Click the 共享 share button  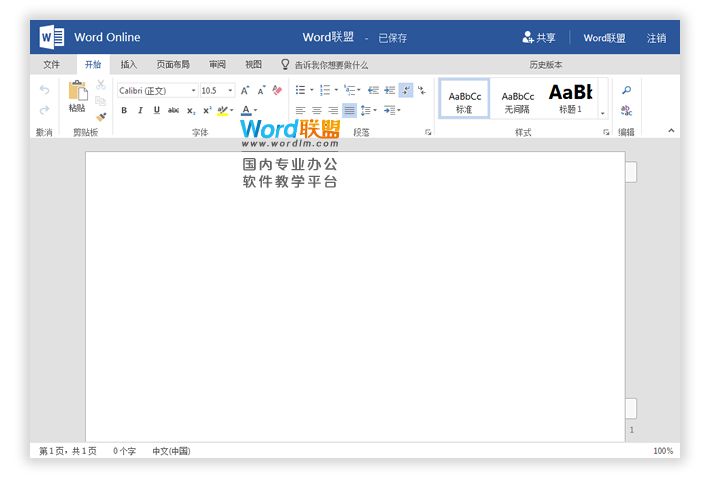(538, 38)
